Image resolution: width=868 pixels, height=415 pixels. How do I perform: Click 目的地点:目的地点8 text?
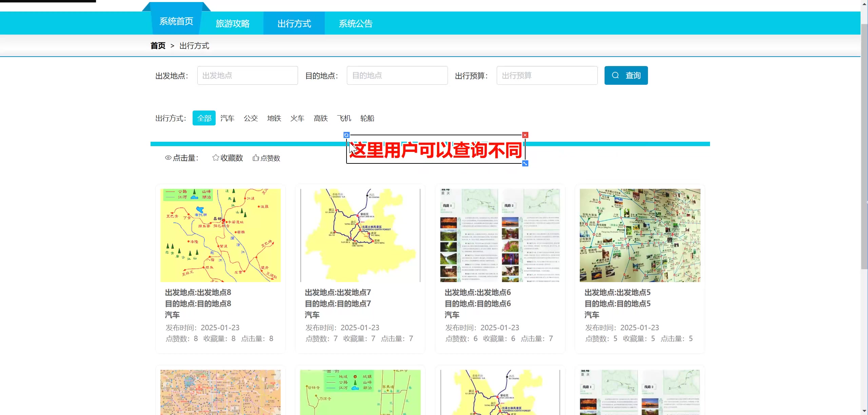(x=198, y=303)
